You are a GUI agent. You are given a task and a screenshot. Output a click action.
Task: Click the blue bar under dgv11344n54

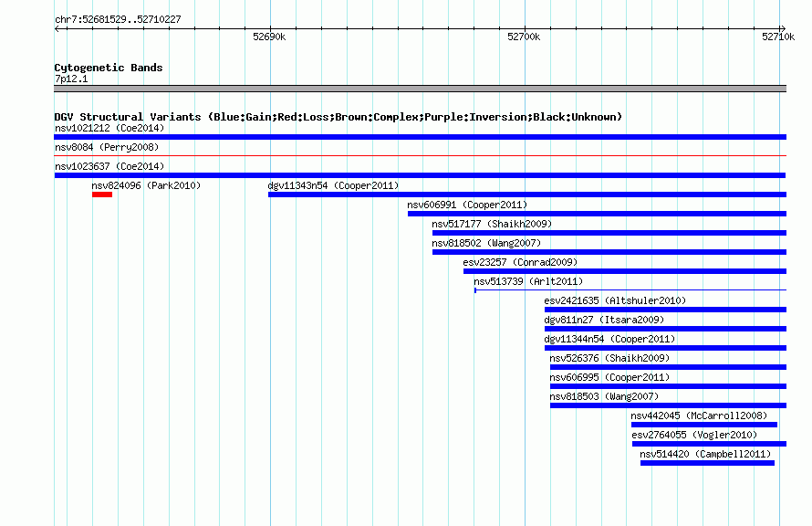pos(665,348)
